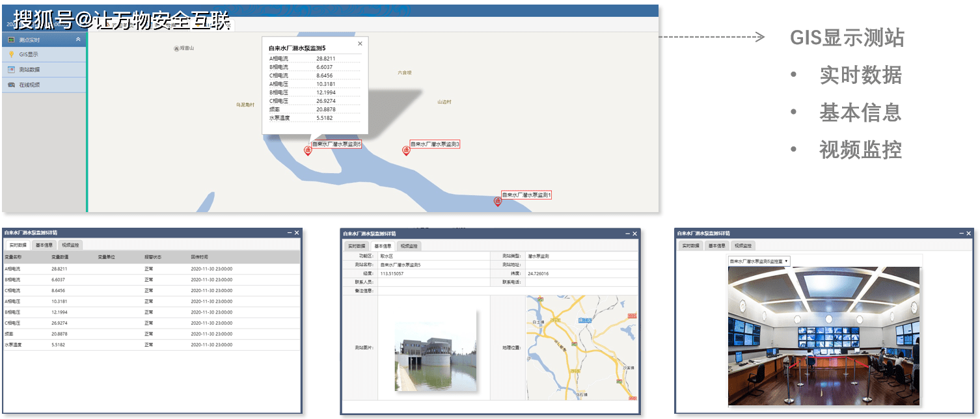Close the middle 基本信息 details window
980x419 pixels.
pos(635,233)
